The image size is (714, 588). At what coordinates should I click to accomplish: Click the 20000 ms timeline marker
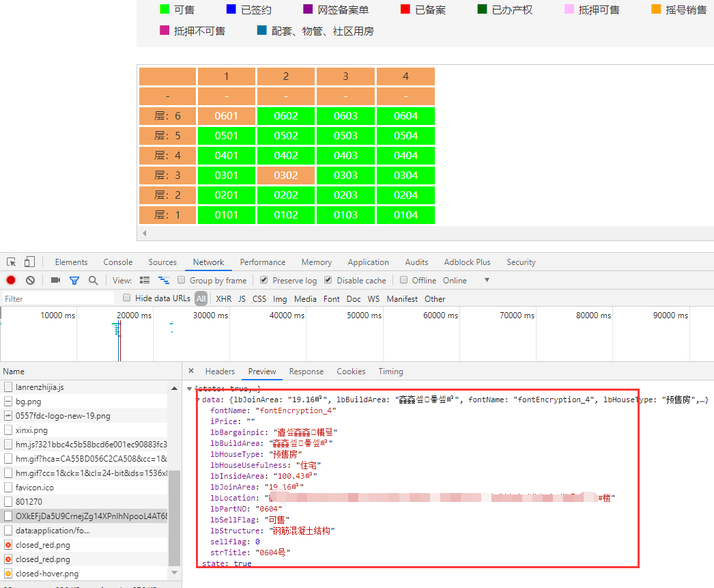134,316
